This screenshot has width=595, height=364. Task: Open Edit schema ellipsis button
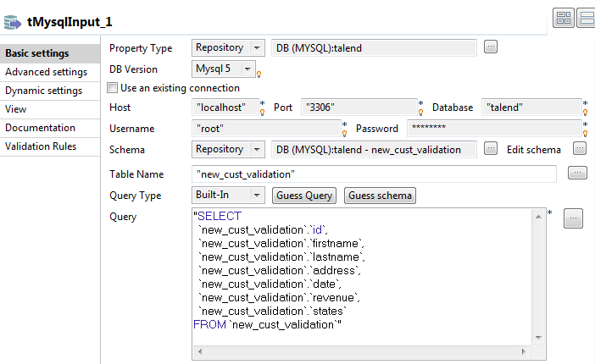pyautogui.click(x=580, y=149)
